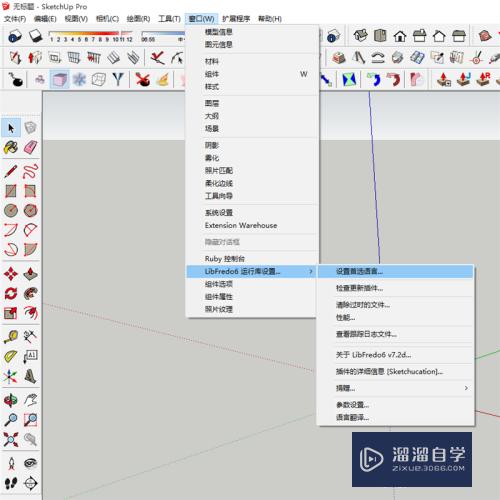Activate the Zoom Window tool
Image resolution: width=500 pixels, height=500 pixels.
tap(30, 420)
